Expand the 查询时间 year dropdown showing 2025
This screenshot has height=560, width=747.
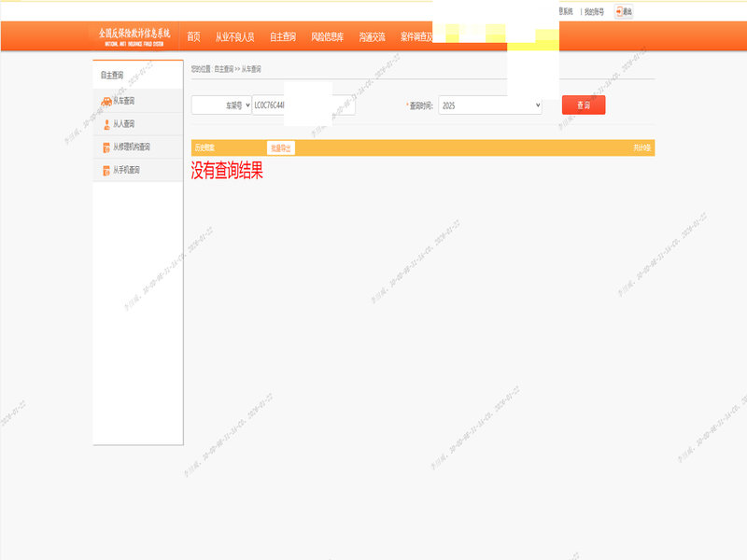pos(490,106)
